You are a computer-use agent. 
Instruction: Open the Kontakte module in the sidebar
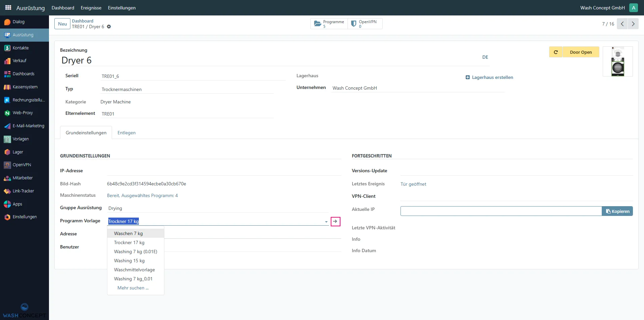click(20, 48)
